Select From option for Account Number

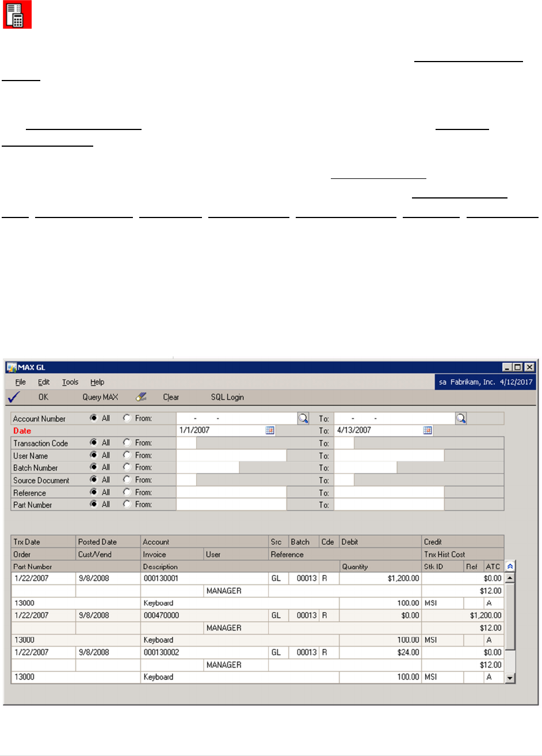tap(127, 418)
